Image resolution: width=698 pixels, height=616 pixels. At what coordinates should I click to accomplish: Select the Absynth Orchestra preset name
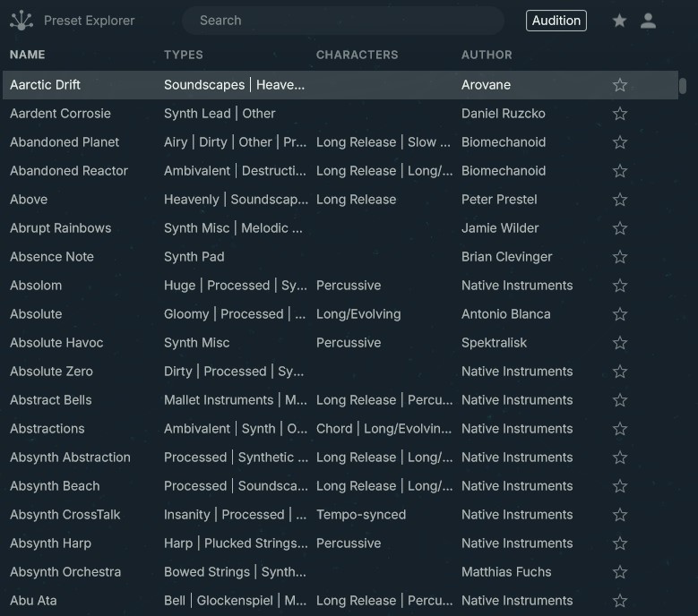coord(65,572)
